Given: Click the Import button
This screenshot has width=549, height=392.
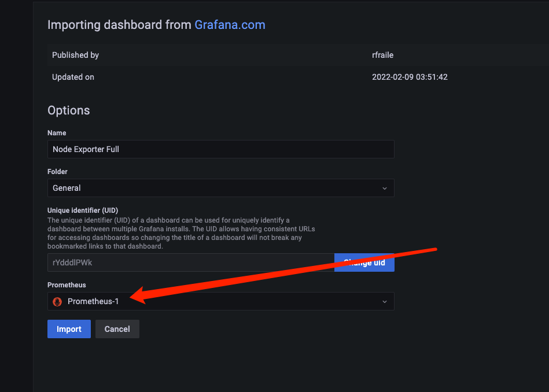Looking at the screenshot, I should coord(69,329).
